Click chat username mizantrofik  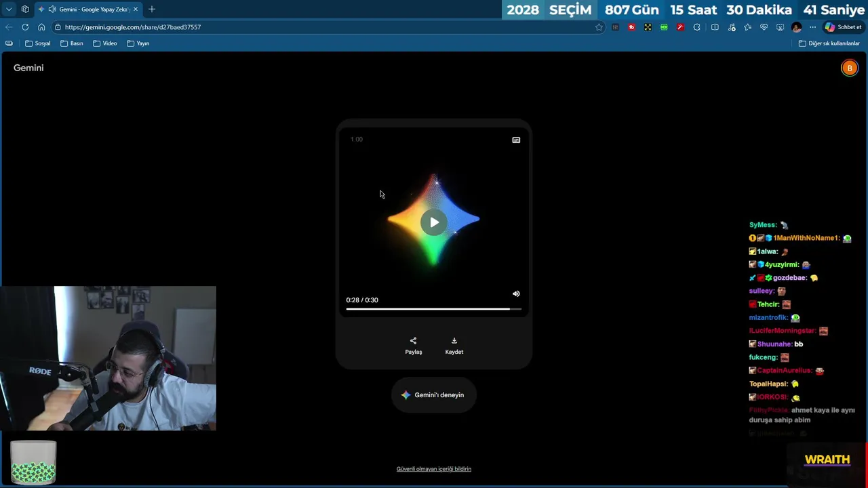(768, 318)
